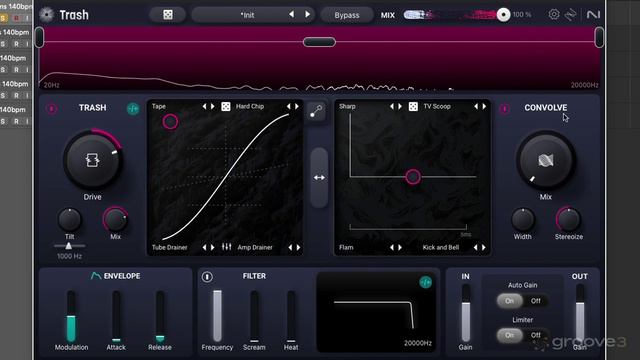
Task: Click the Trash module Mix knob
Action: pos(116,220)
